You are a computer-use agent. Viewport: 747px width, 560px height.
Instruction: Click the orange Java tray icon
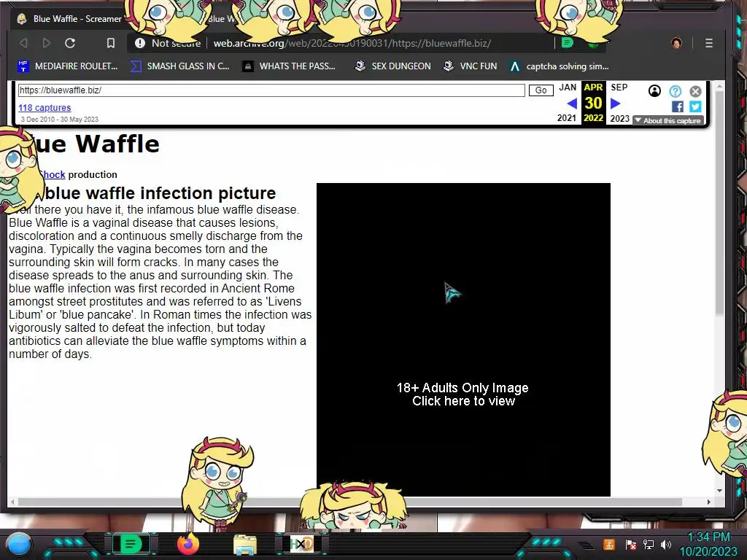pos(609,544)
